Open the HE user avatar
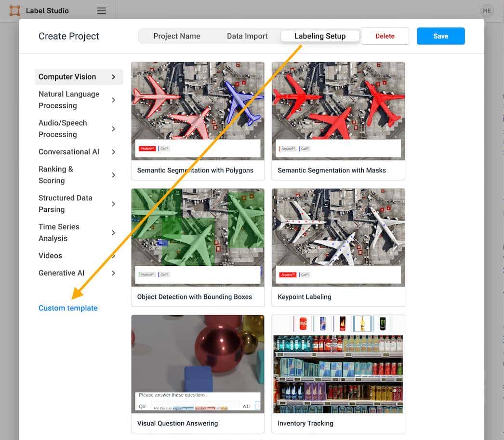Image resolution: width=504 pixels, height=440 pixels. click(487, 11)
